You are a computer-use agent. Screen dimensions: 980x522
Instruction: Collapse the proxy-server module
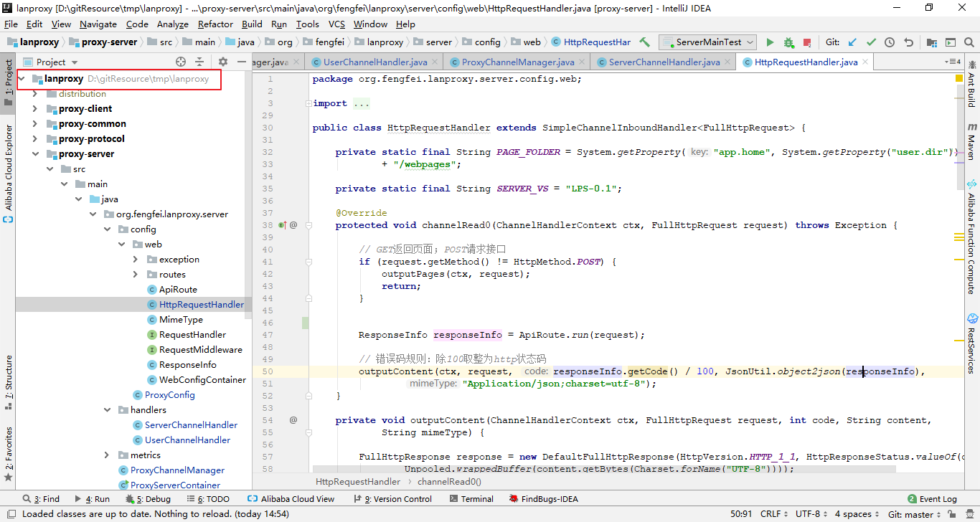point(35,154)
